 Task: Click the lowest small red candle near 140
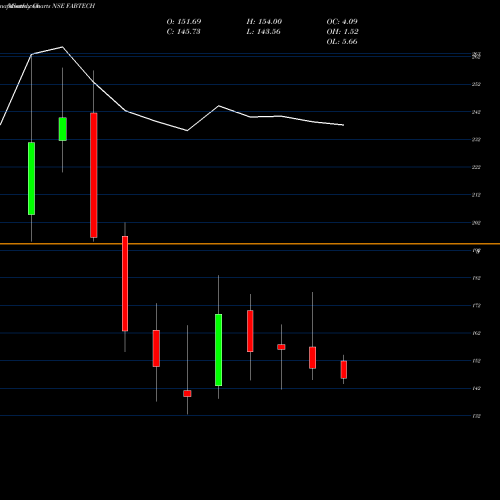point(187,394)
